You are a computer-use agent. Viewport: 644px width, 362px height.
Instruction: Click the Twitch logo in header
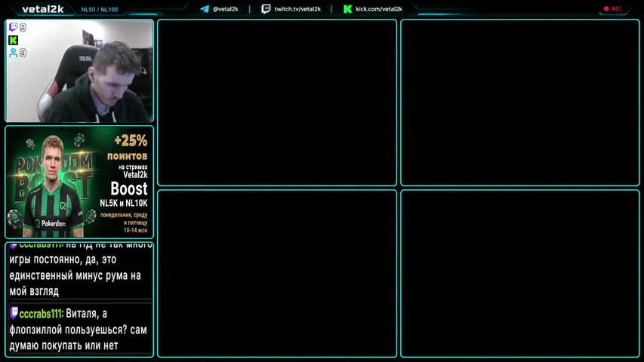pos(266,9)
